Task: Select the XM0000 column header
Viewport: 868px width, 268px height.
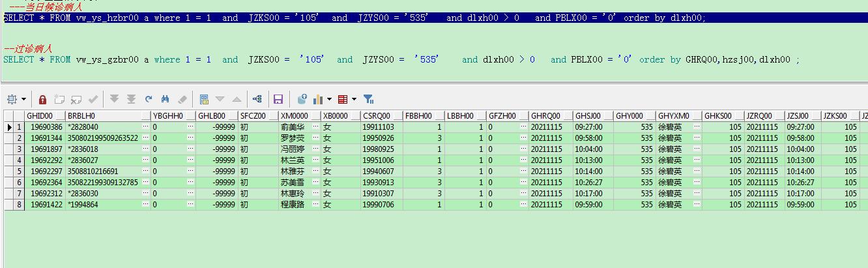Action: pyautogui.click(x=299, y=116)
